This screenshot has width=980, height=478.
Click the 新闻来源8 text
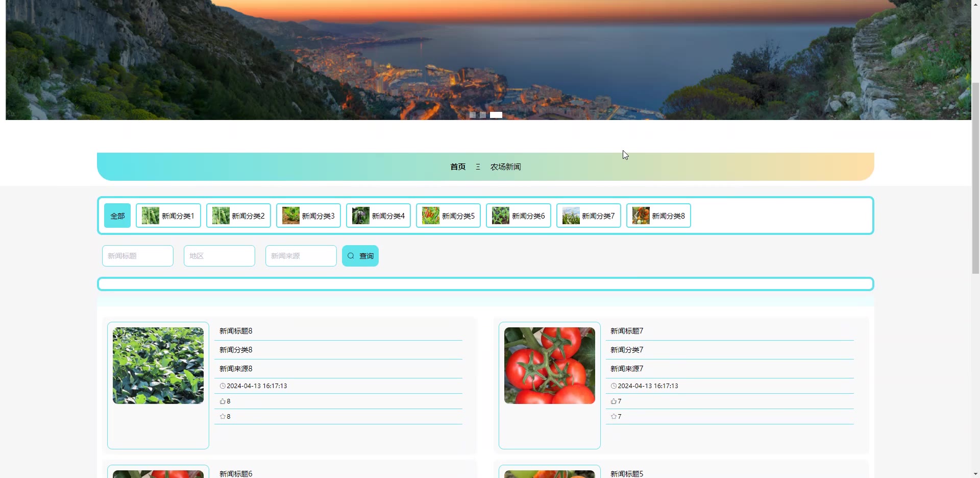[x=236, y=369]
